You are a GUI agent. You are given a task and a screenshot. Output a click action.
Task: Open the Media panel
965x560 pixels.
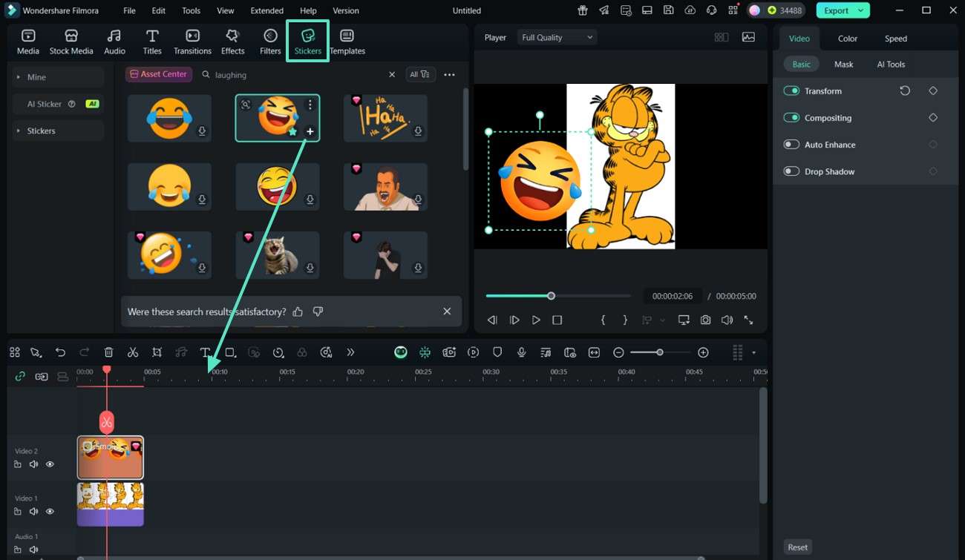pos(28,42)
